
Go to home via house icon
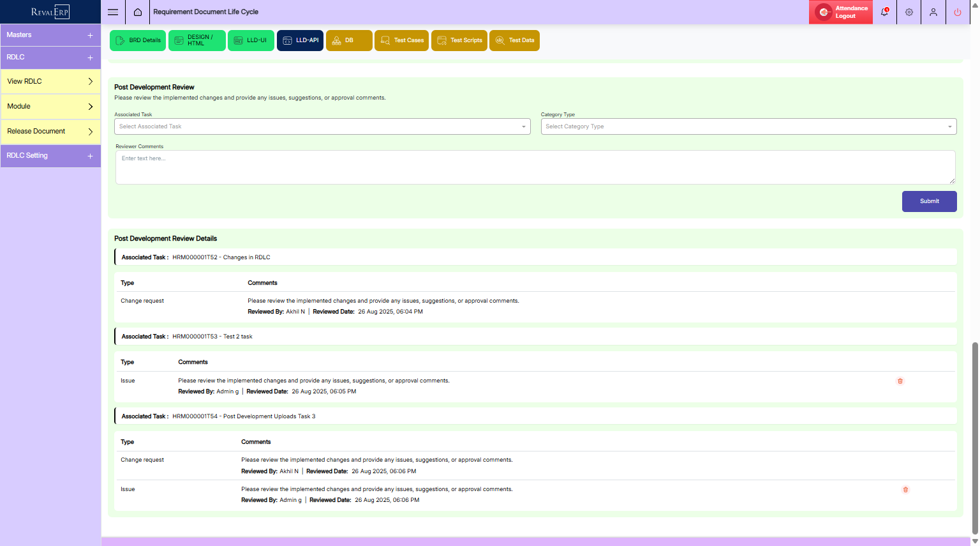[x=138, y=12]
